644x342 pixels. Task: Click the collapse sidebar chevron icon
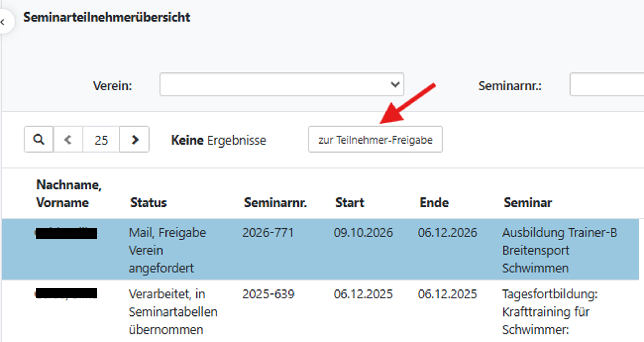3,22
